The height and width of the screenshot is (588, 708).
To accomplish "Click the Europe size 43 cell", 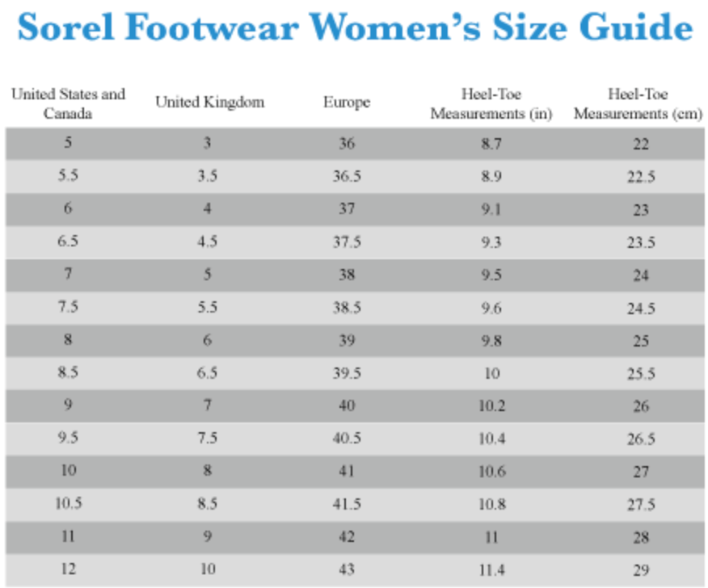I will click(347, 569).
